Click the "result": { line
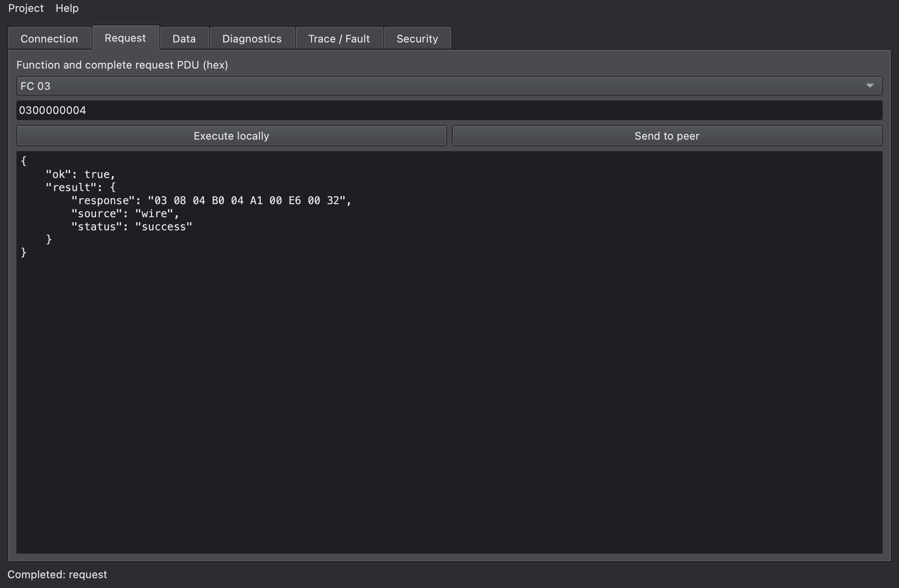899x588 pixels. pos(81,187)
